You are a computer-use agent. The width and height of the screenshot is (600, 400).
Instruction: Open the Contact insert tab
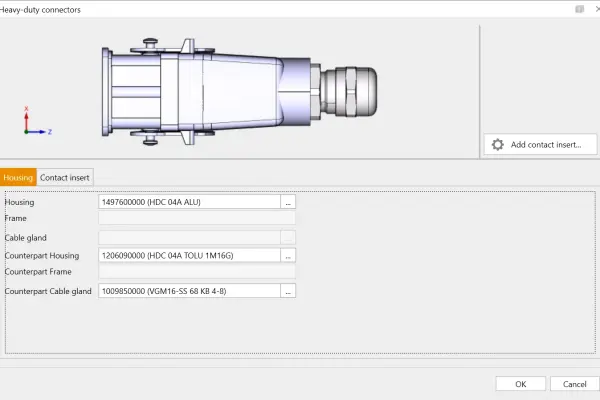pos(65,177)
